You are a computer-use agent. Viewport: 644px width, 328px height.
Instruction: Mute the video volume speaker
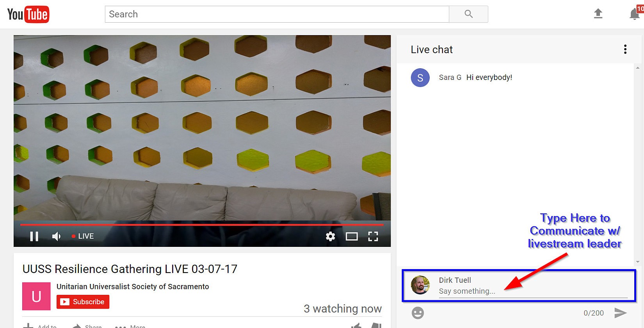tap(57, 236)
